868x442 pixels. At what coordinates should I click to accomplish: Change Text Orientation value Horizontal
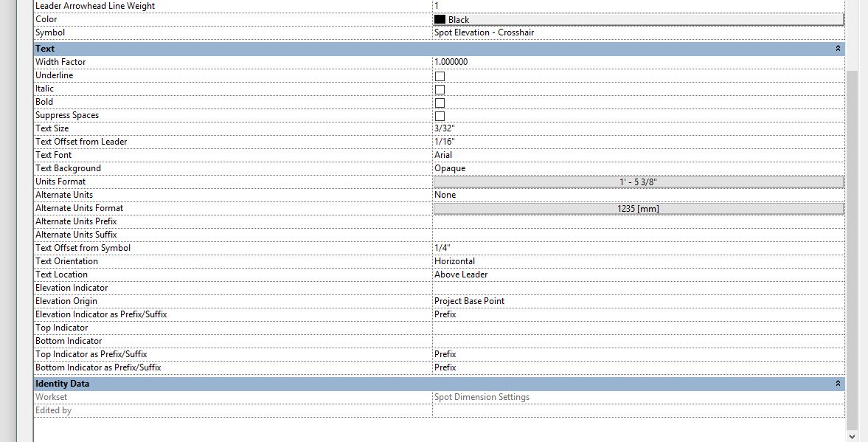pyautogui.click(x=638, y=261)
